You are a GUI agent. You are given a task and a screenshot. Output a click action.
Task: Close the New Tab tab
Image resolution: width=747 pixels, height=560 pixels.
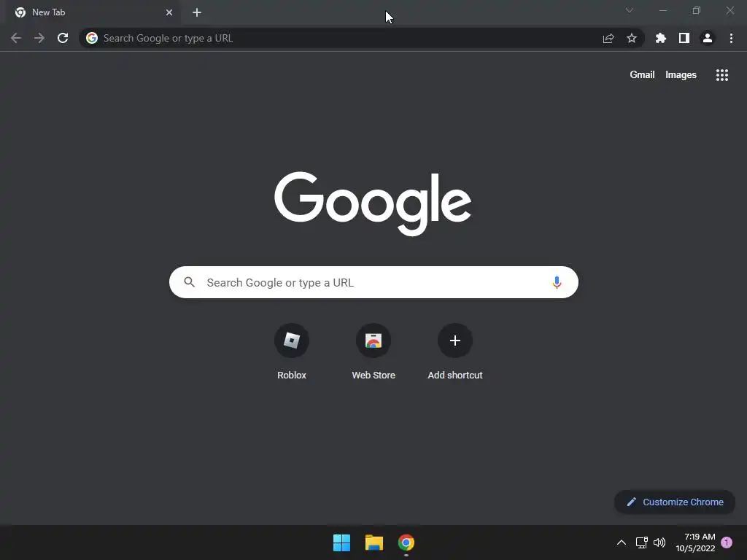169,12
